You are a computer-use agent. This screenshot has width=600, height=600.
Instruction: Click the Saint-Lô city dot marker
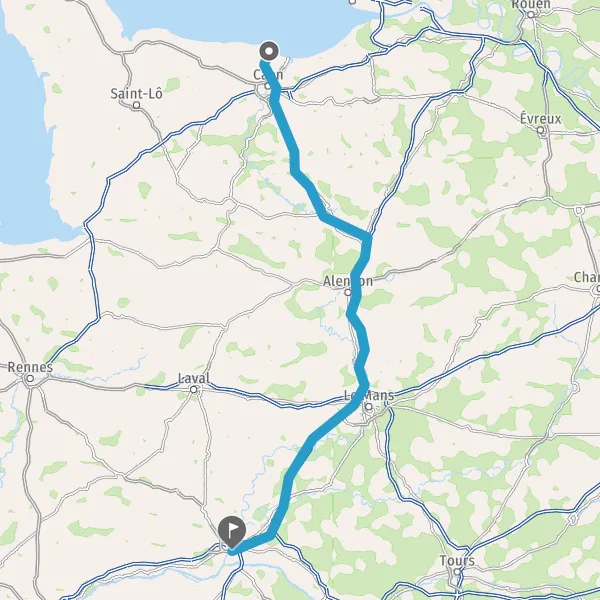coord(137,105)
